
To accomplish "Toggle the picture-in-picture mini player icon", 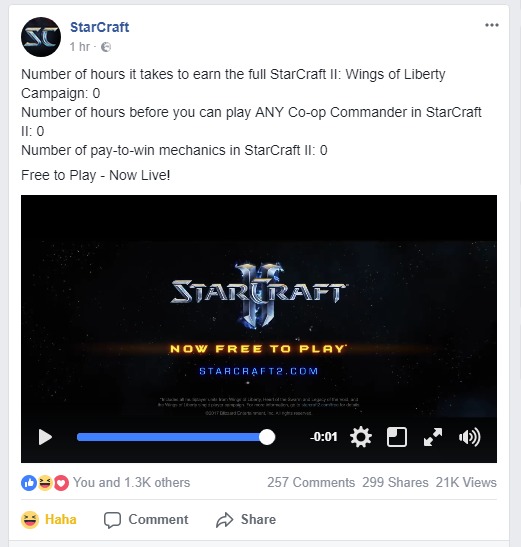I will (x=397, y=437).
